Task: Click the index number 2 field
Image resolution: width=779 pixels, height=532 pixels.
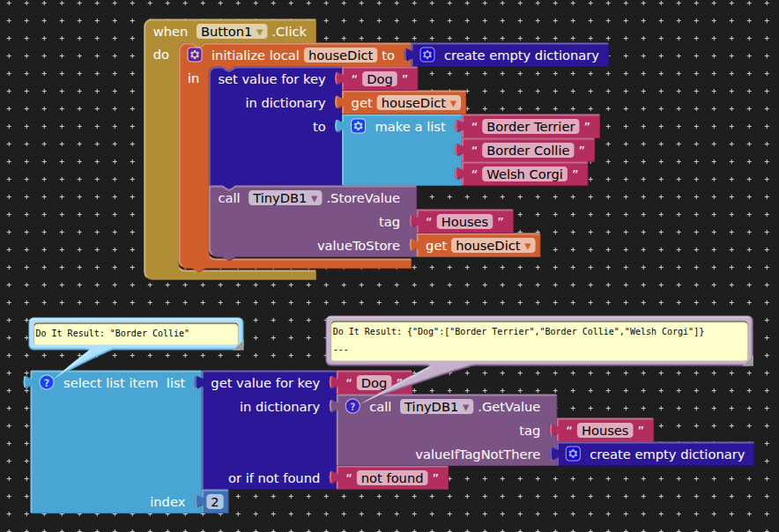Action: pyautogui.click(x=214, y=502)
